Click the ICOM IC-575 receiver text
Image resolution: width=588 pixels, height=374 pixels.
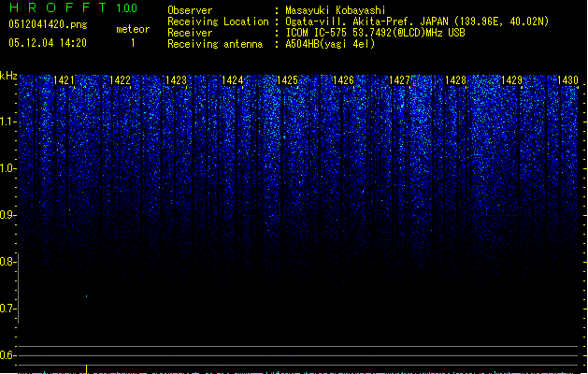coord(376,33)
